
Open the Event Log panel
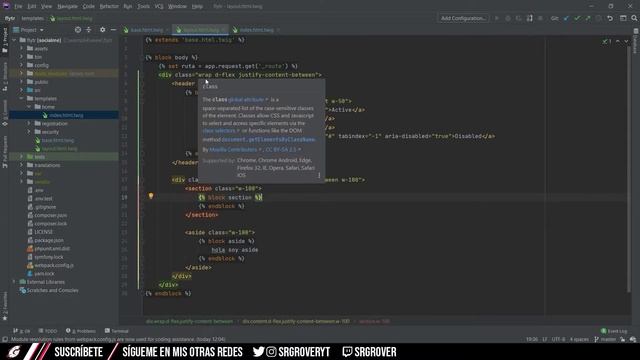click(x=614, y=331)
